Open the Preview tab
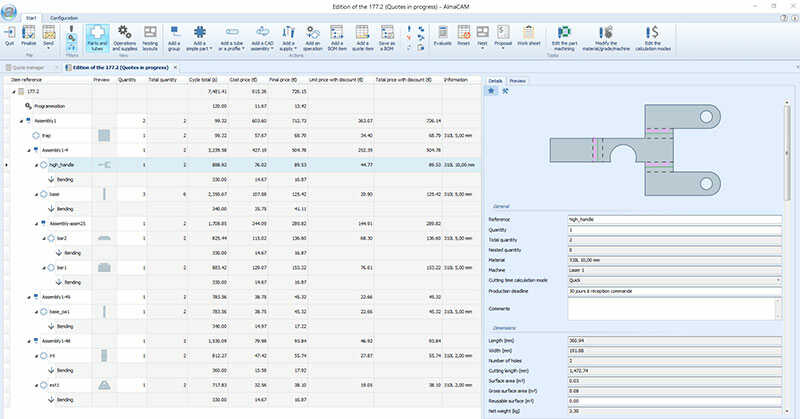 [x=518, y=79]
